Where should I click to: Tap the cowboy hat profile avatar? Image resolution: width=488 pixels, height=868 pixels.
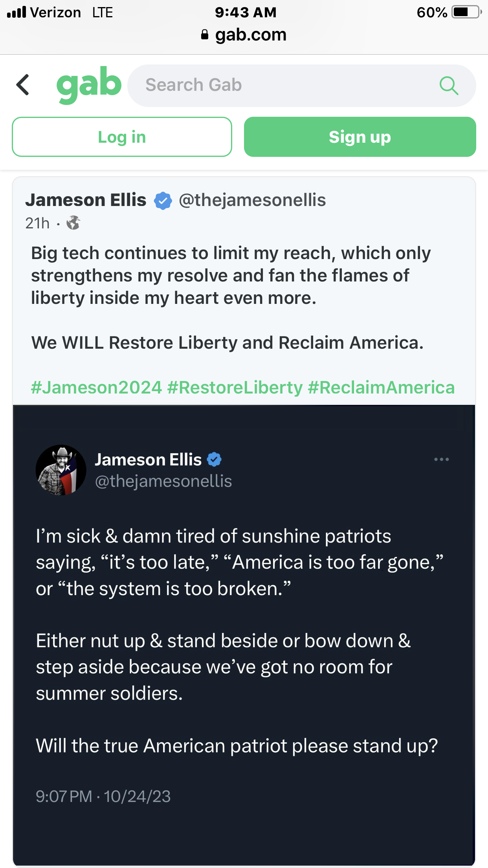(x=61, y=470)
